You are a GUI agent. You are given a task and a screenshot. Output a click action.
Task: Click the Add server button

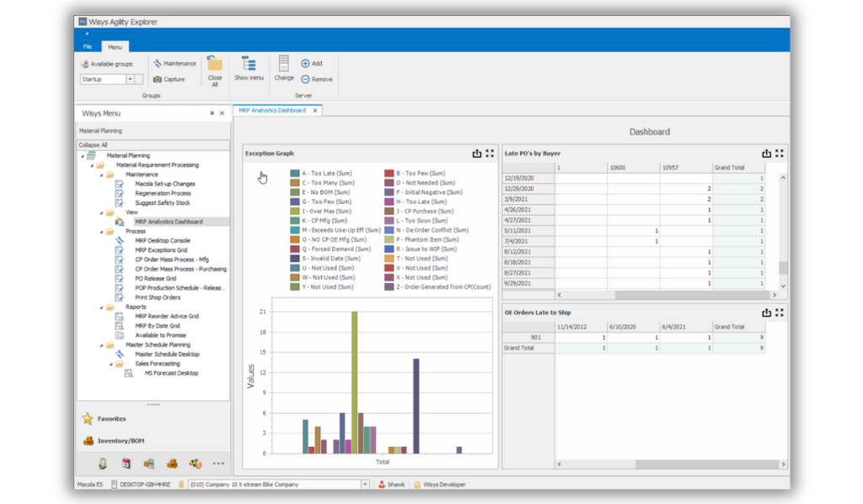[x=311, y=63]
